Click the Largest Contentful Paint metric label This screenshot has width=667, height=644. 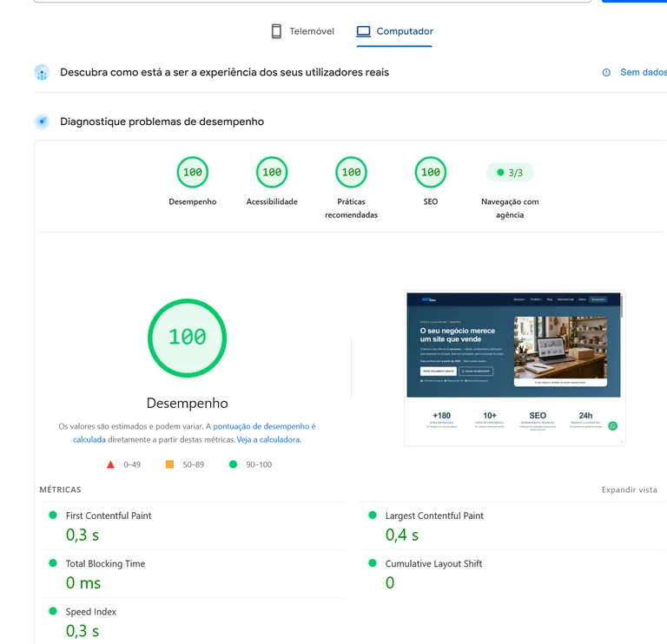(x=434, y=516)
